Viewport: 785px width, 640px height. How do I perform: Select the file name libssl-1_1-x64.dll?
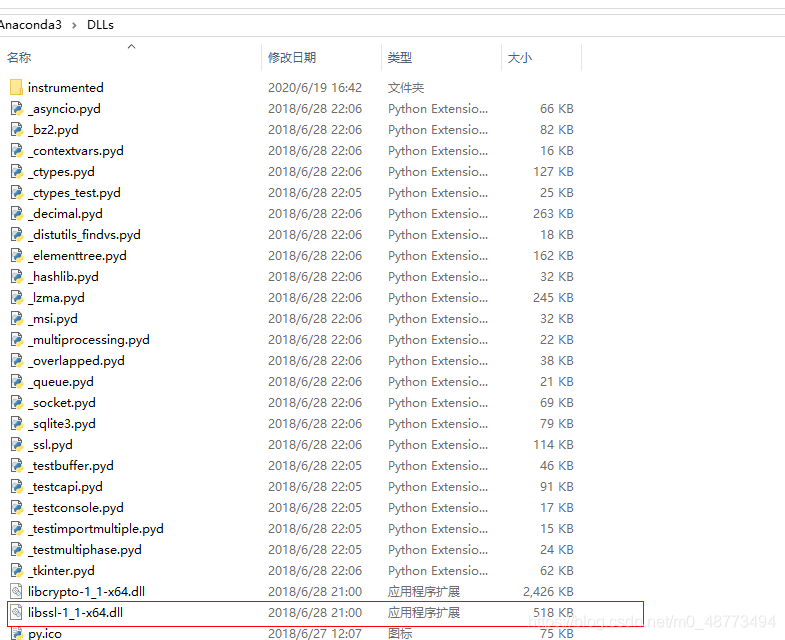(76, 613)
